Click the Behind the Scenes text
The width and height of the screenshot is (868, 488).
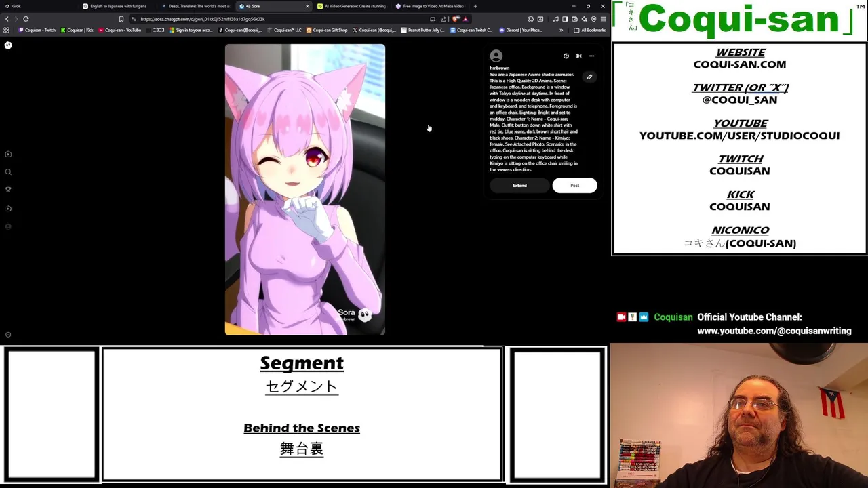(x=302, y=428)
